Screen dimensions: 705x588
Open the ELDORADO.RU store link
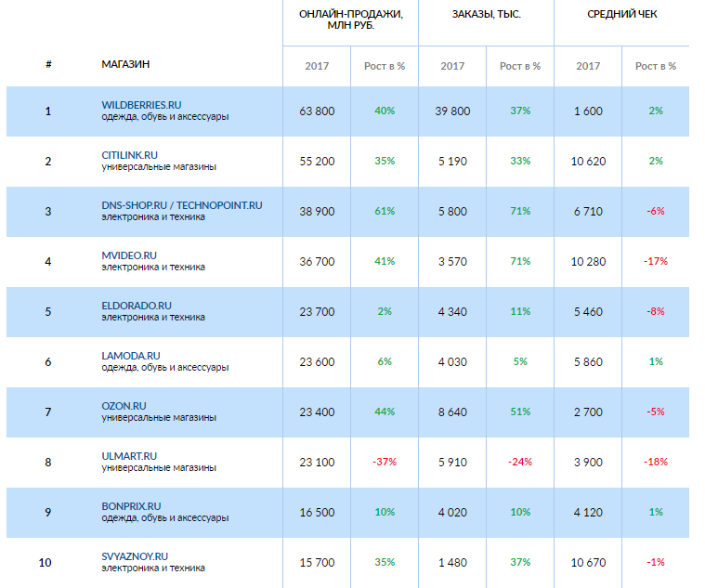coord(137,306)
